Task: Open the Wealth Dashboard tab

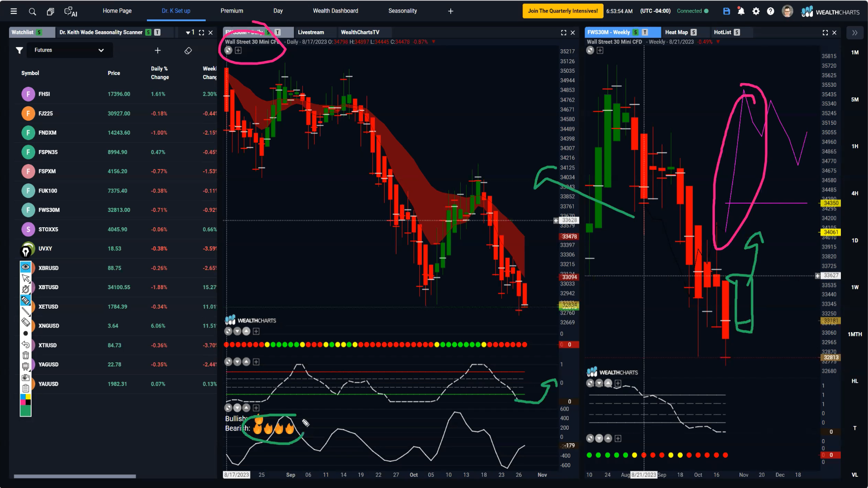Action: [335, 11]
